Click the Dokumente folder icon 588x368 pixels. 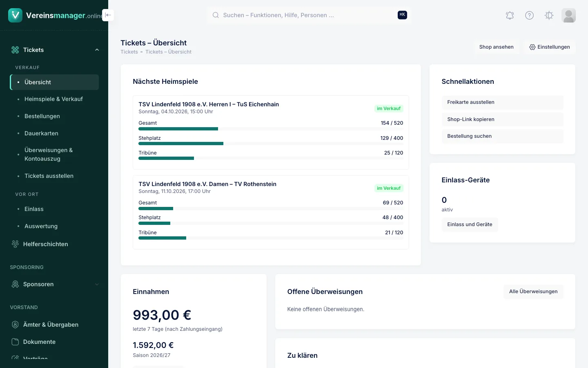[15, 342]
